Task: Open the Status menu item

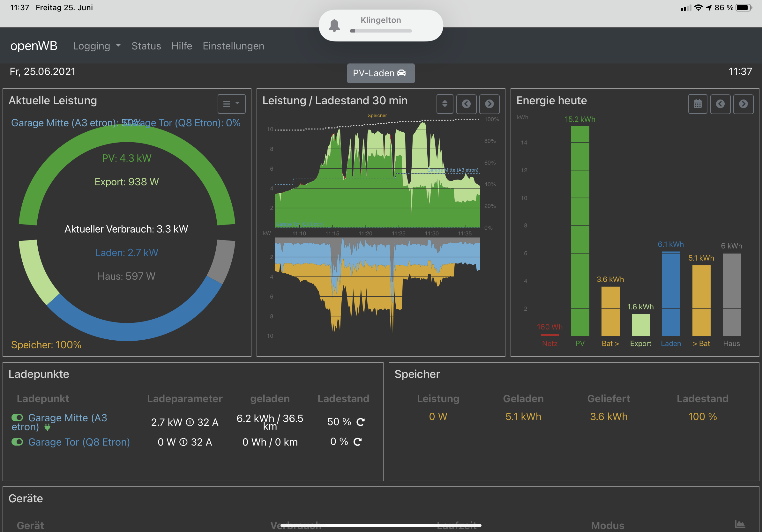Action: click(146, 46)
